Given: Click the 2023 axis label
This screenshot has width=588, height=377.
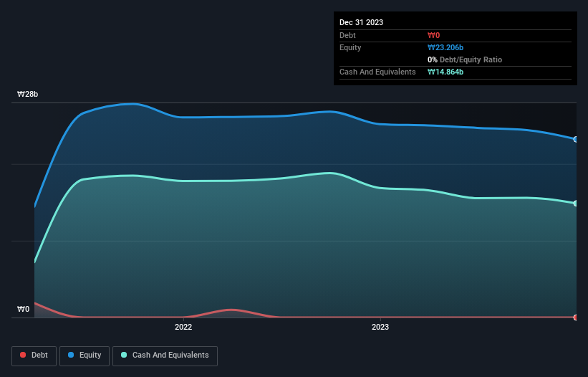Looking at the screenshot, I should [x=380, y=327].
